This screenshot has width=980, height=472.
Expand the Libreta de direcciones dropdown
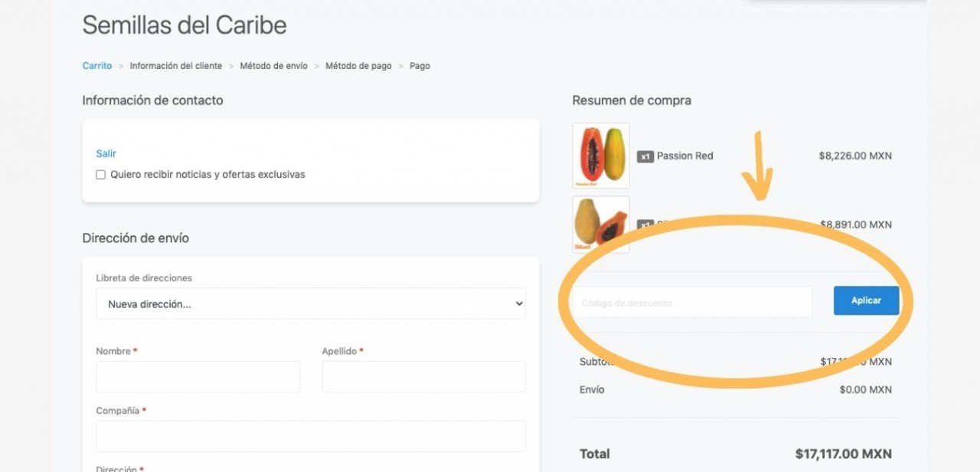coord(311,303)
